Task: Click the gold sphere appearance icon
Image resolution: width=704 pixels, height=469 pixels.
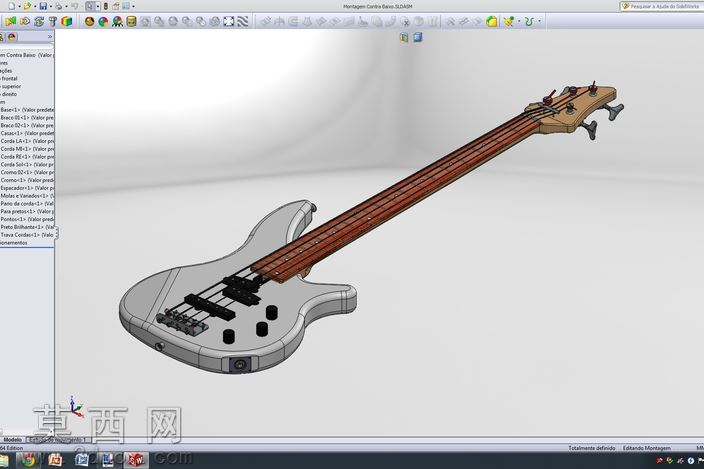Action: pyautogui.click(x=89, y=21)
